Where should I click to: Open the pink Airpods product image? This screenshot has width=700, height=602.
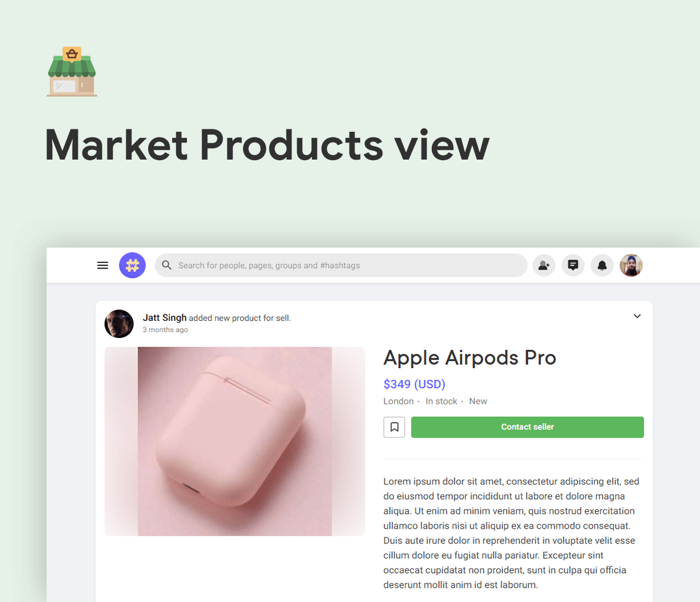tap(235, 441)
